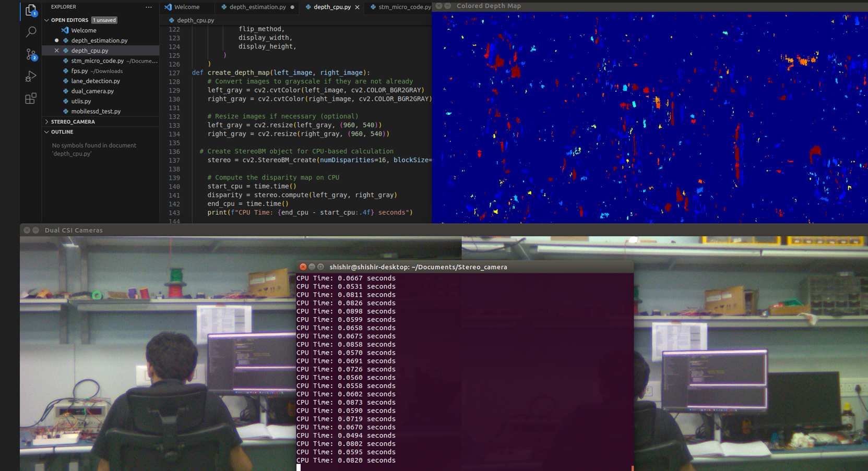This screenshot has width=868, height=471.
Task: Open the Explorer view in activity bar
Action: (31, 10)
